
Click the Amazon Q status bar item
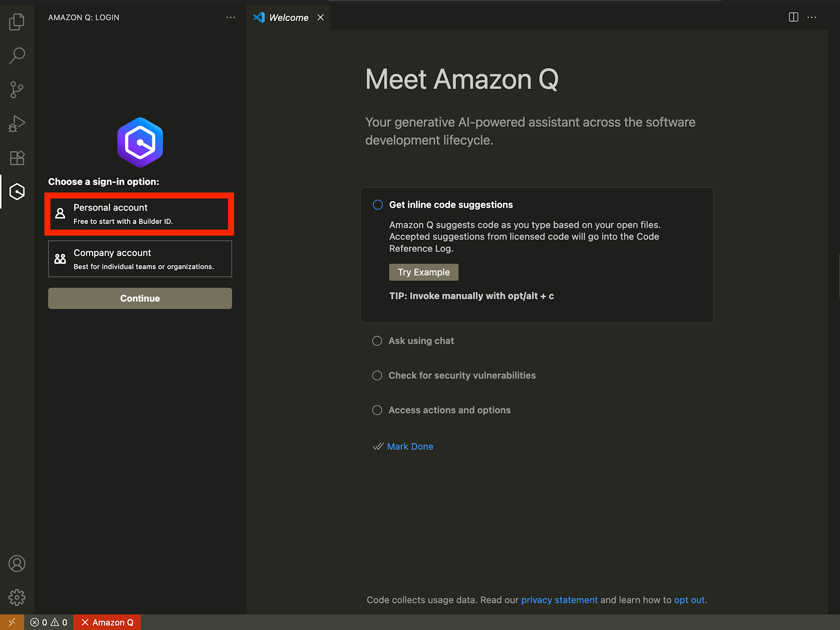tap(107, 622)
